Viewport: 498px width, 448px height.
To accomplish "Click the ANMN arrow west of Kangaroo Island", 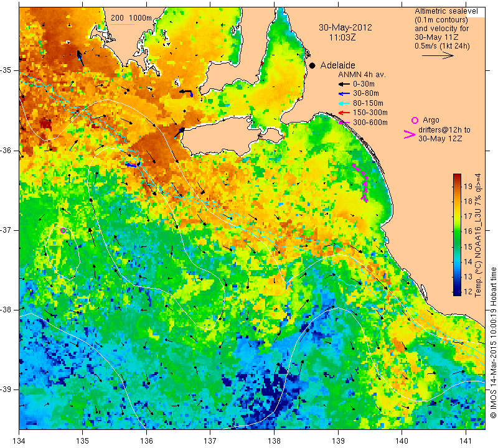I will [179, 132].
